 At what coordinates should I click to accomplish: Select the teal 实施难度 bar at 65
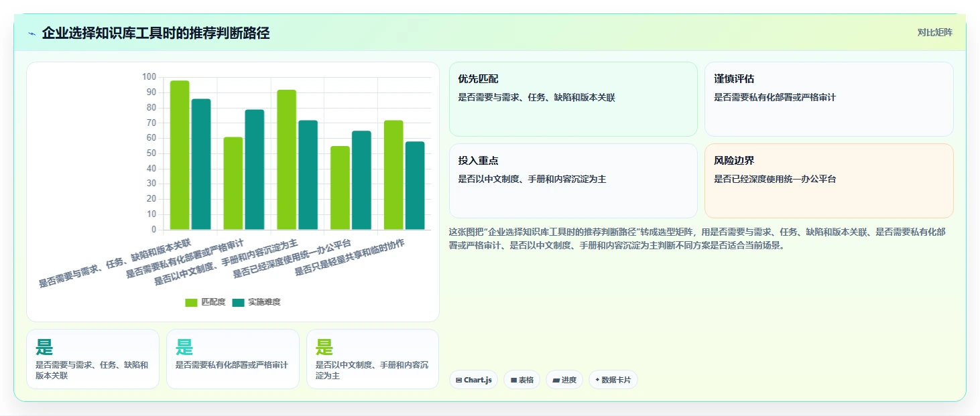tap(362, 180)
